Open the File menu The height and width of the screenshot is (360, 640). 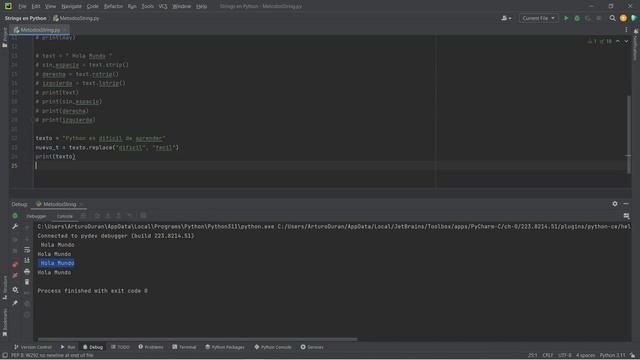pos(22,6)
